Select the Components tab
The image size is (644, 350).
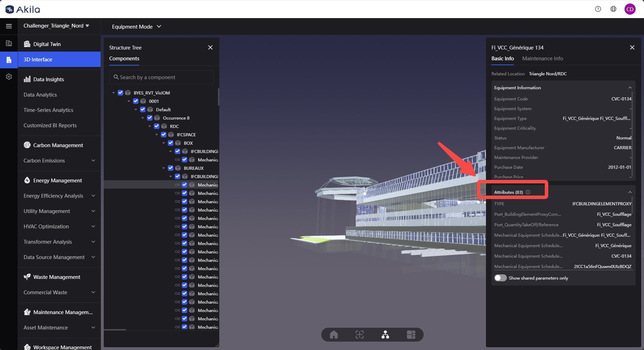pyautogui.click(x=124, y=59)
